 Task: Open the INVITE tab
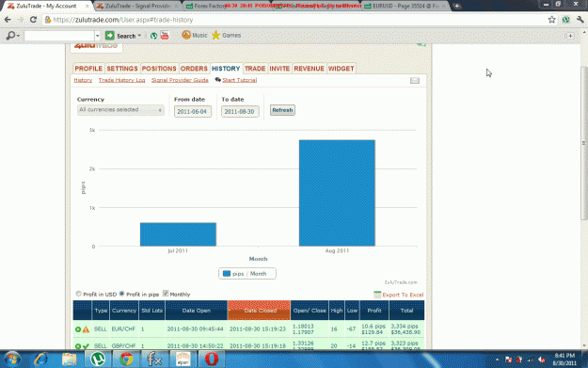click(x=279, y=69)
